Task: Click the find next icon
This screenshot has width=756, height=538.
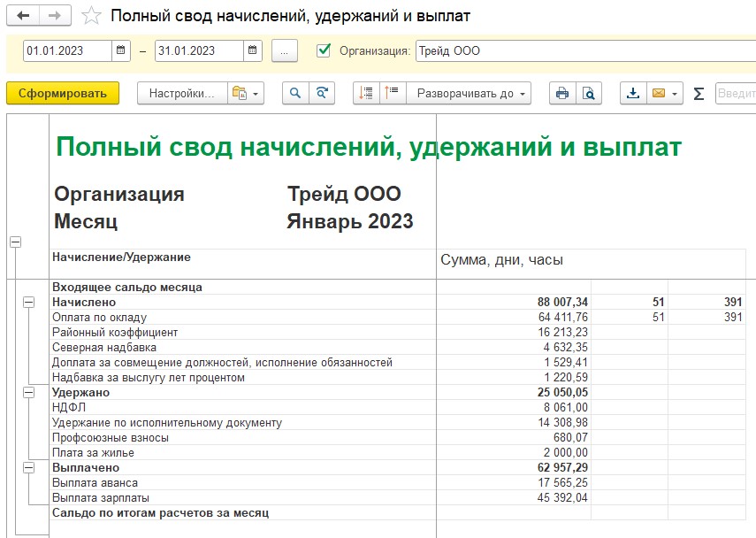Action: click(322, 93)
